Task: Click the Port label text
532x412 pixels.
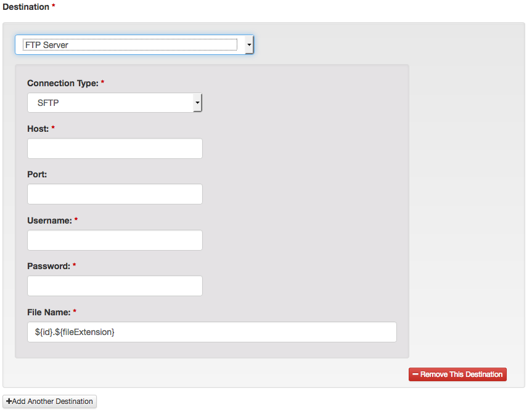Action: coord(37,174)
